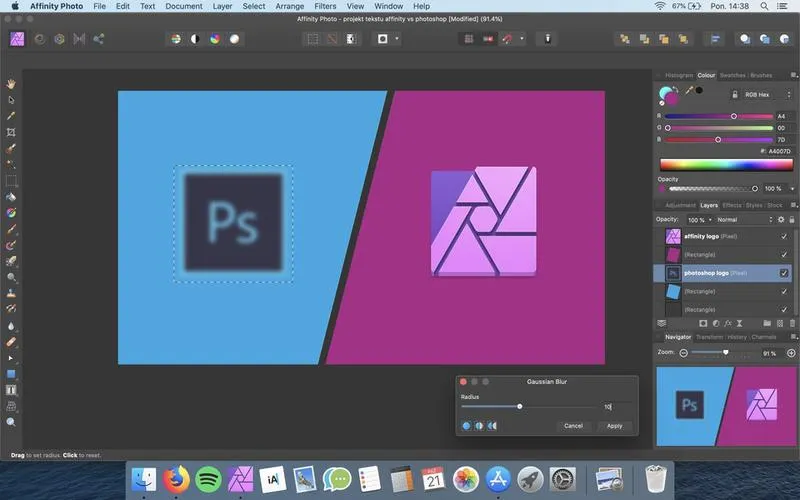Viewport: 800px width, 500px height.
Task: Open the Layer menu
Action: click(222, 6)
